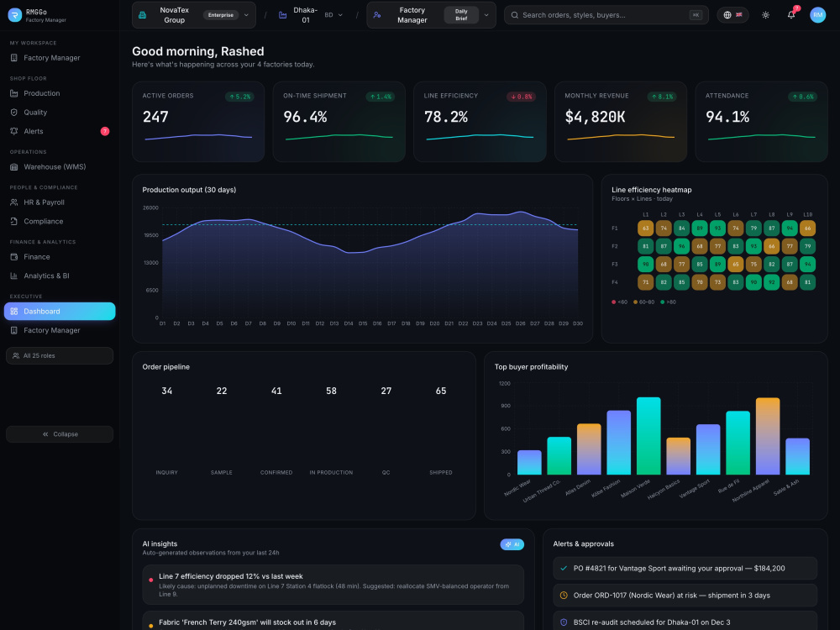Click the All 25 roles button
This screenshot has height=630, width=840.
60,355
